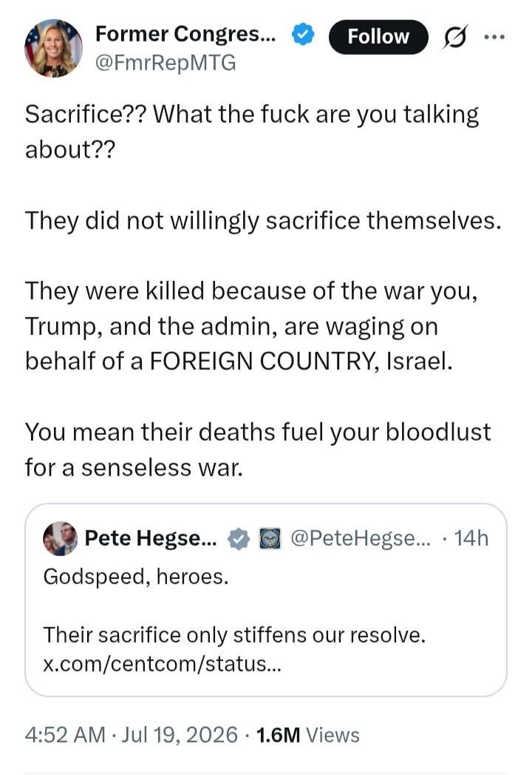Open the three-dot more options menu

click(x=494, y=37)
